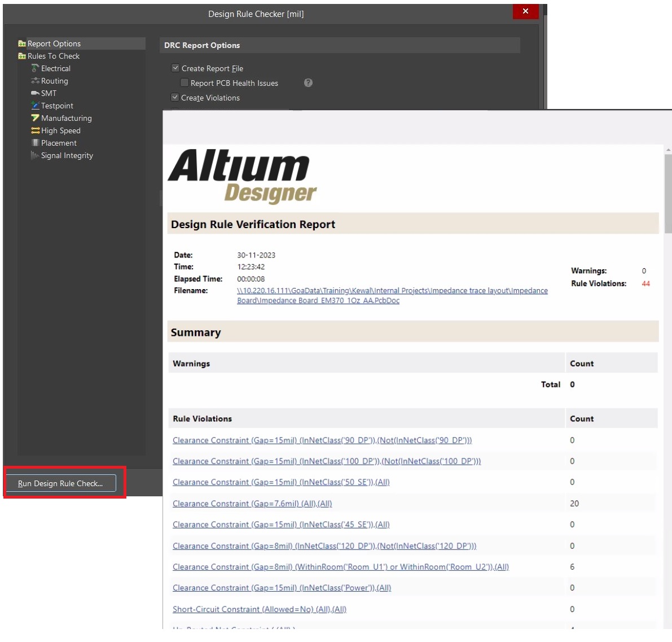
Task: Click the help icon beside PCB Health Issues
Action: [x=308, y=83]
